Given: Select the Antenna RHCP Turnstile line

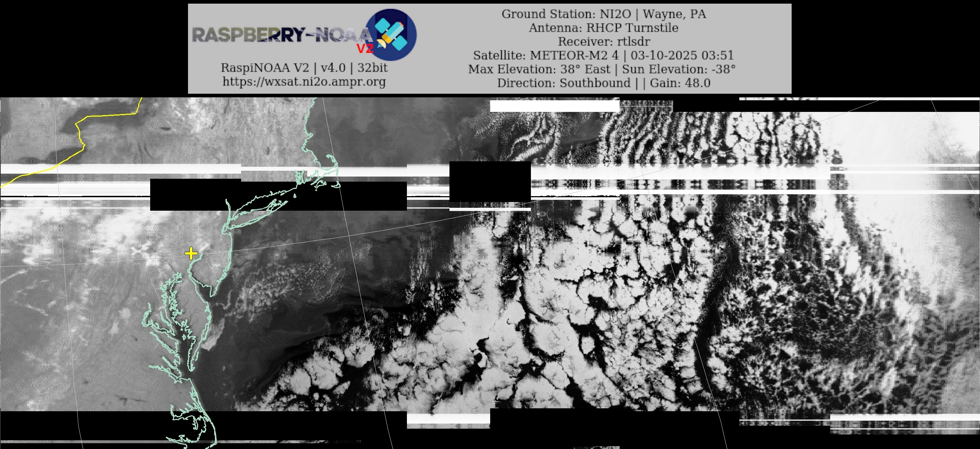Looking at the screenshot, I should point(603,28).
